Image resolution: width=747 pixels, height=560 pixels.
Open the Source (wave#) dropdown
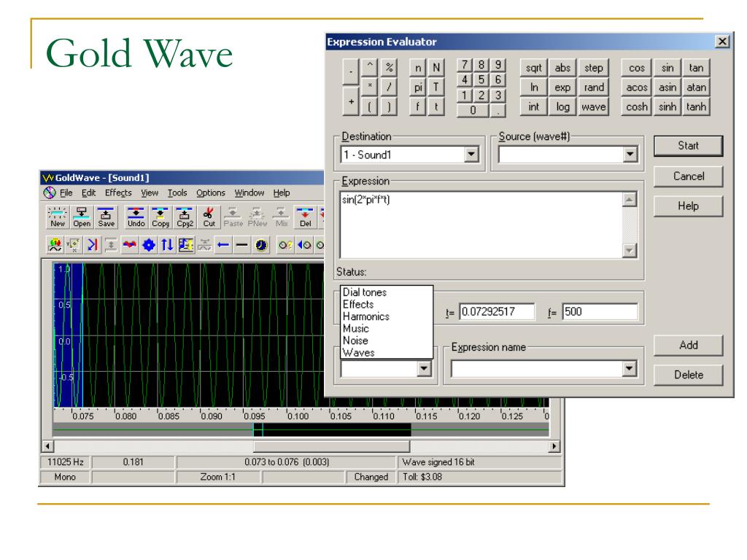pos(630,155)
